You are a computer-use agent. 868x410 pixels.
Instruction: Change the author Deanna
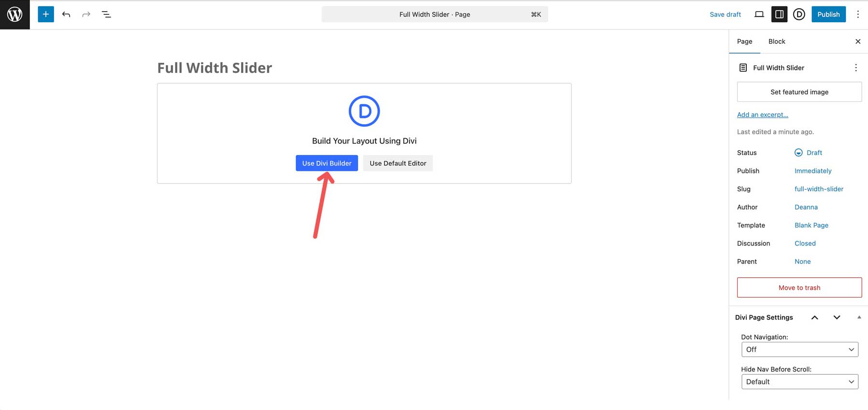pos(806,207)
